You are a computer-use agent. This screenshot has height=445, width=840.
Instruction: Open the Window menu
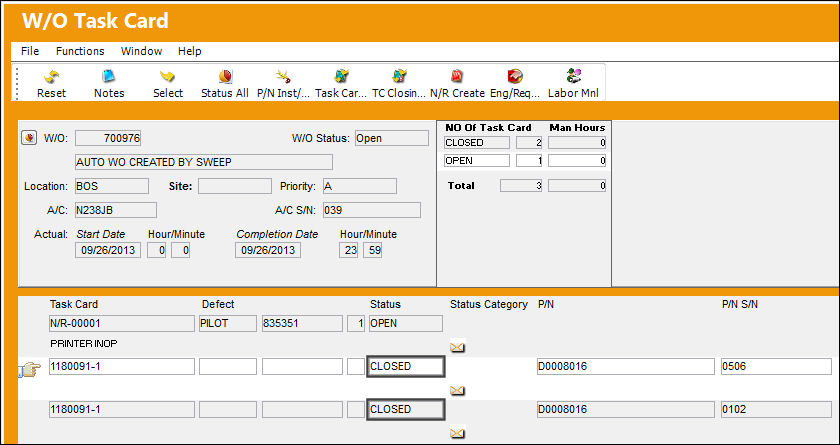141,51
